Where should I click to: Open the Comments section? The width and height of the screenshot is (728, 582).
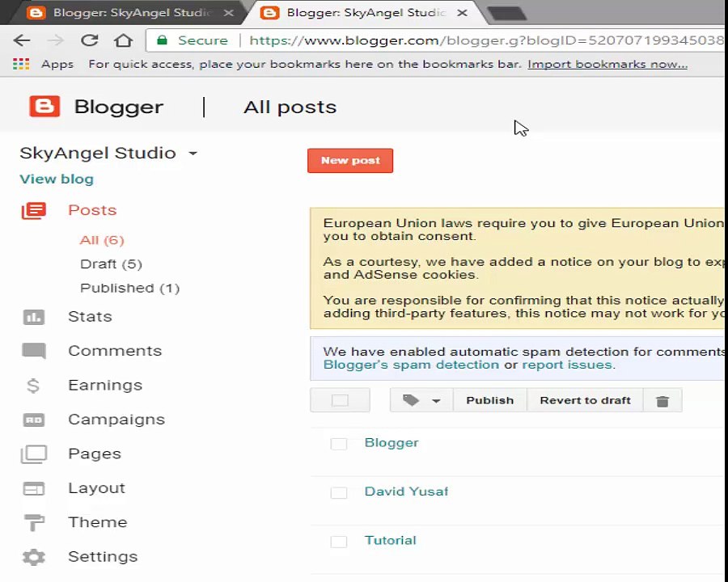115,352
